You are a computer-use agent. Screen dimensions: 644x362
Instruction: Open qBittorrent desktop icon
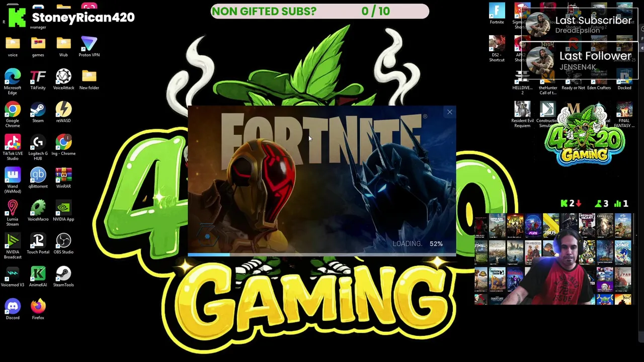click(x=38, y=178)
